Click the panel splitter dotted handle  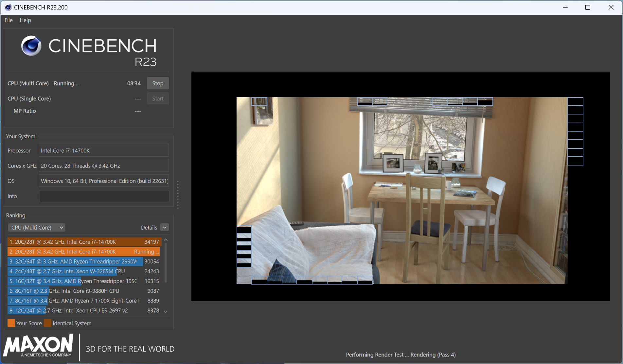coord(178,195)
